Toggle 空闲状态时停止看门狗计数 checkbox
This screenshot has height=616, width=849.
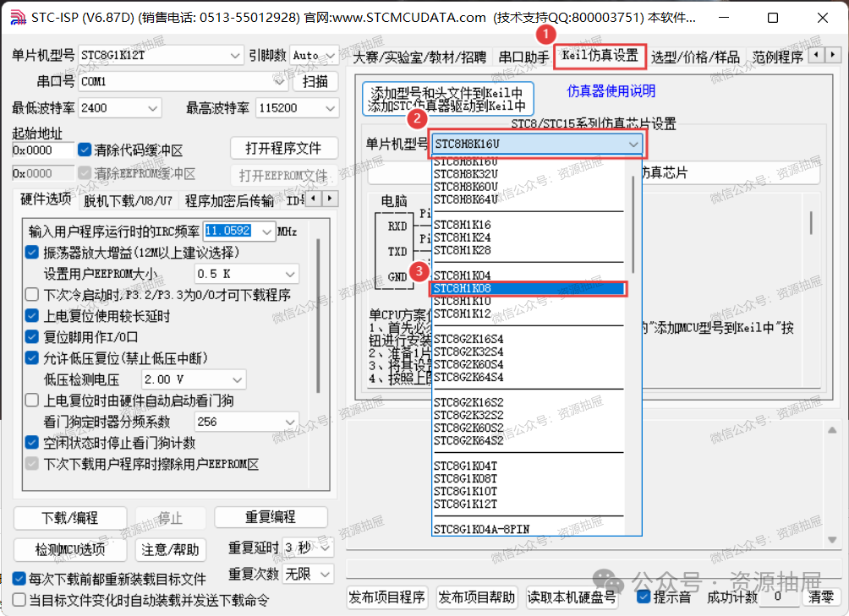[32, 443]
